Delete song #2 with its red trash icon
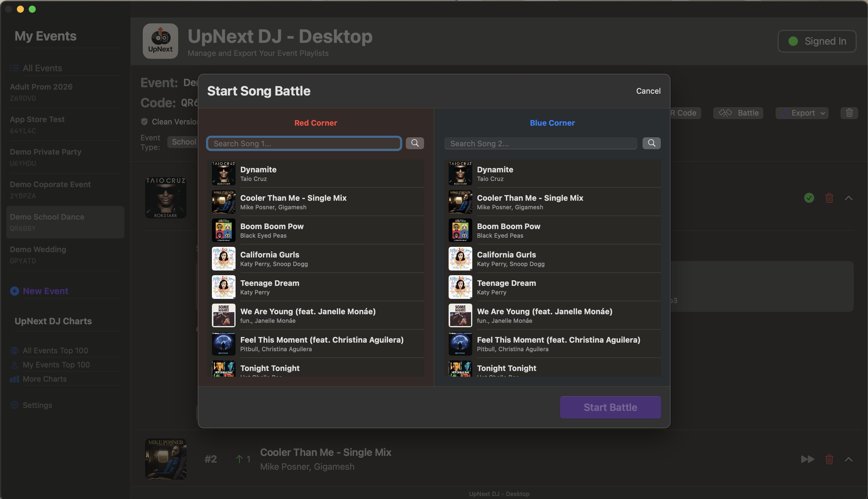This screenshot has height=499, width=868. [829, 459]
